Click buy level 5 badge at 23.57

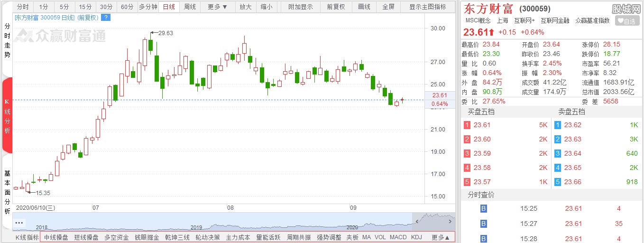467,182
